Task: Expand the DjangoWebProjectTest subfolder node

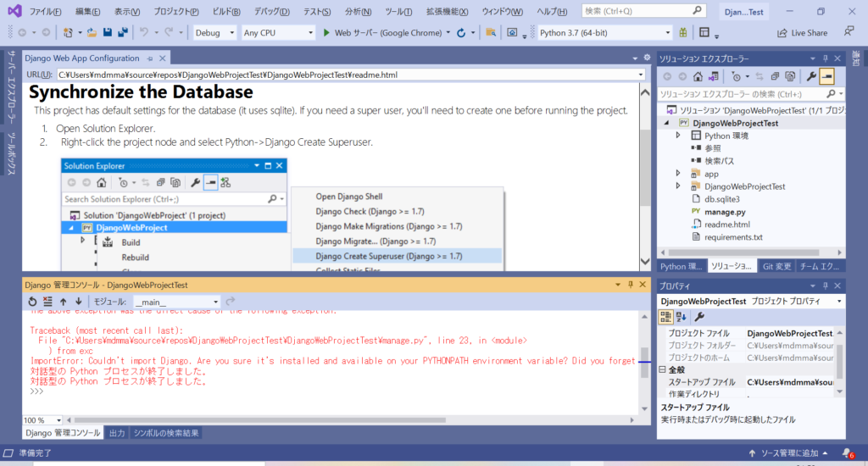Action: [678, 186]
